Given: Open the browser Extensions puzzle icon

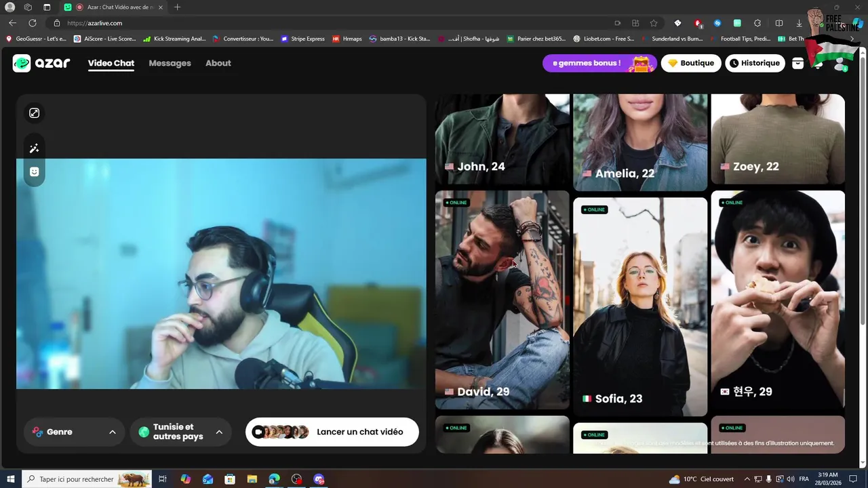Looking at the screenshot, I should [757, 23].
